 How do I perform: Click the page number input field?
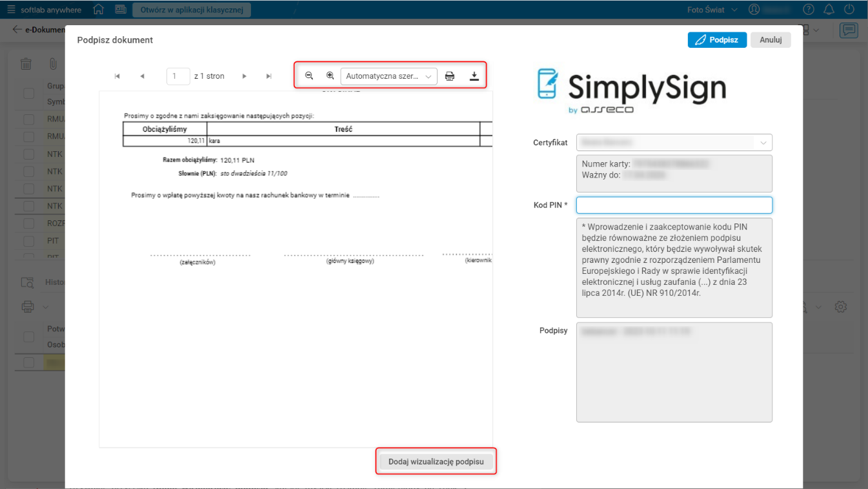178,76
